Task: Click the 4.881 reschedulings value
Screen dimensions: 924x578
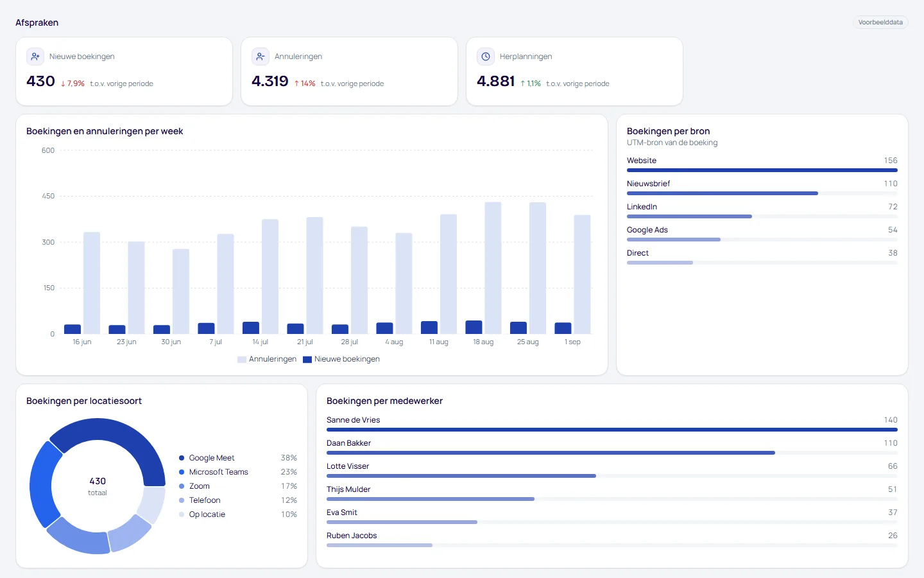Action: [496, 81]
